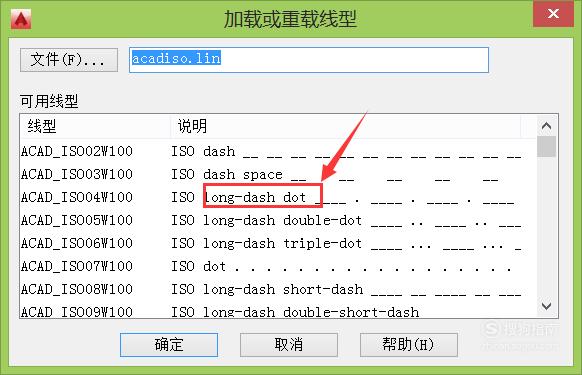Select the ACAD_ISO04W100 linetype row

(x=278, y=198)
